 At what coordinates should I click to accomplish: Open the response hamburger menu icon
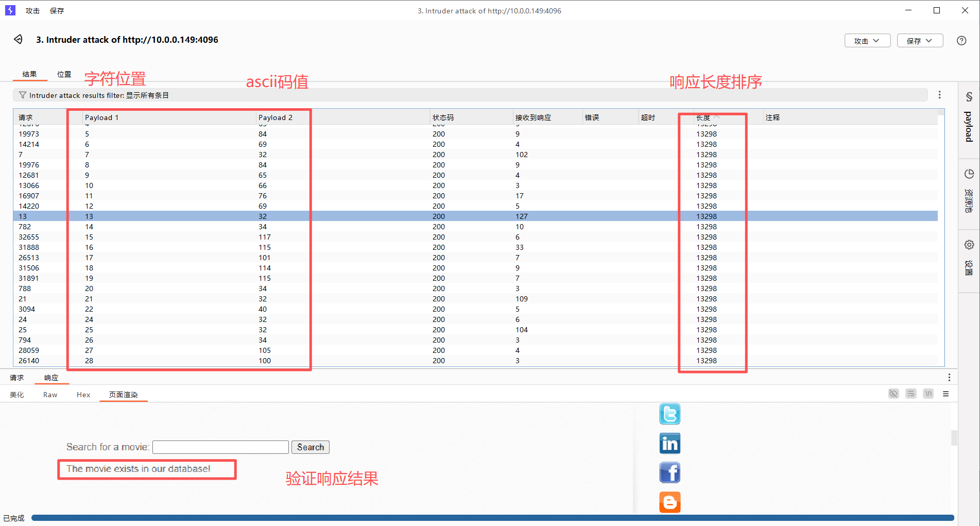pos(945,394)
